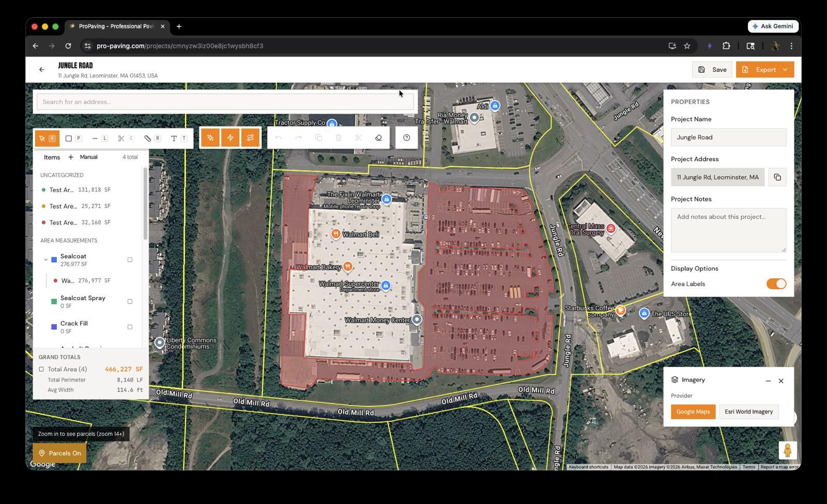
Task: Click the Starbucks Coffee map marker
Action: click(620, 310)
